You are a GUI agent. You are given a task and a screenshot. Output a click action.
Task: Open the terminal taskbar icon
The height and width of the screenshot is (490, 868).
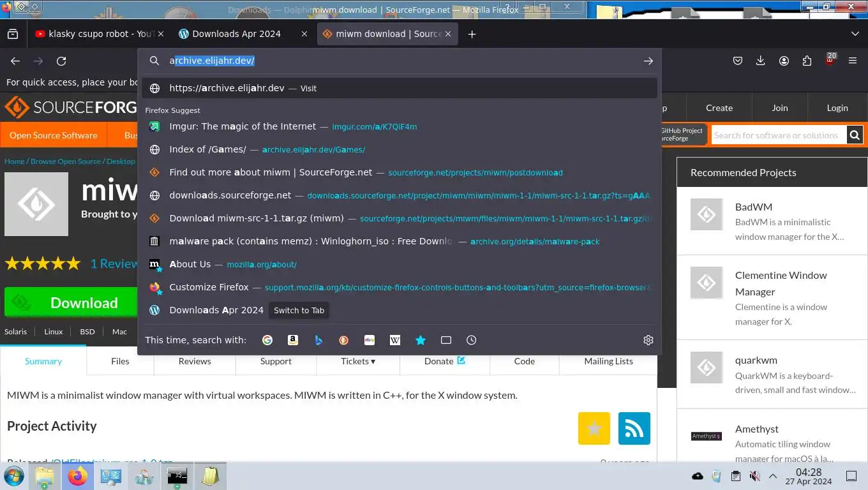[177, 476]
